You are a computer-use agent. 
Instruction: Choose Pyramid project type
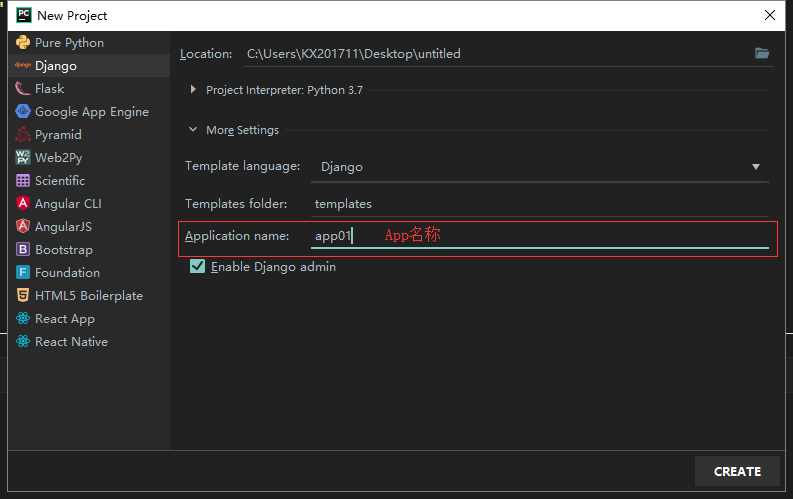pyautogui.click(x=89, y=134)
